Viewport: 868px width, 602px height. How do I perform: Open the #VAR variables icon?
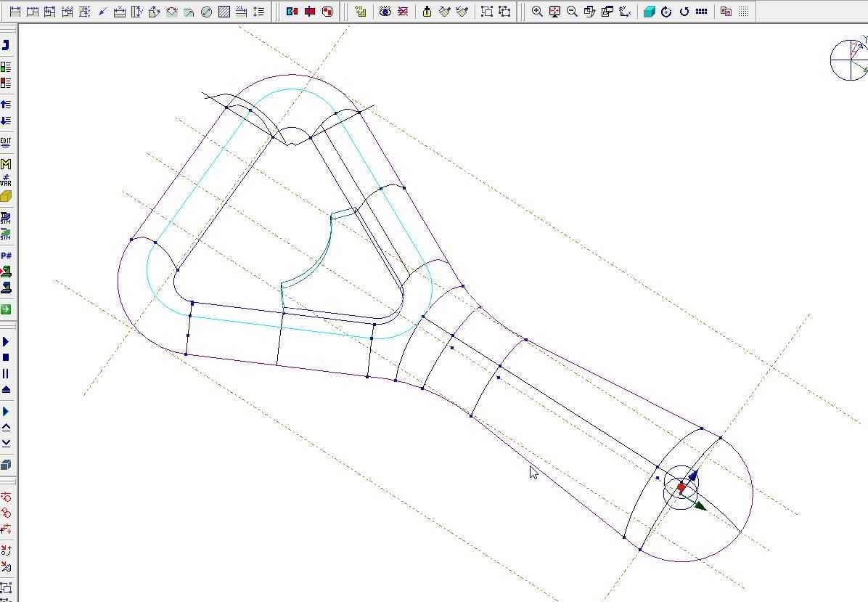point(6,180)
